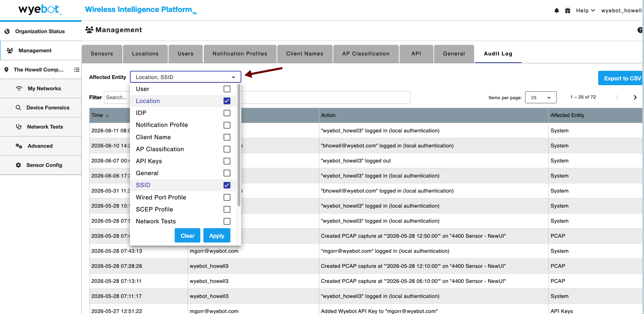Click the Clear button in dropdown

pos(187,236)
